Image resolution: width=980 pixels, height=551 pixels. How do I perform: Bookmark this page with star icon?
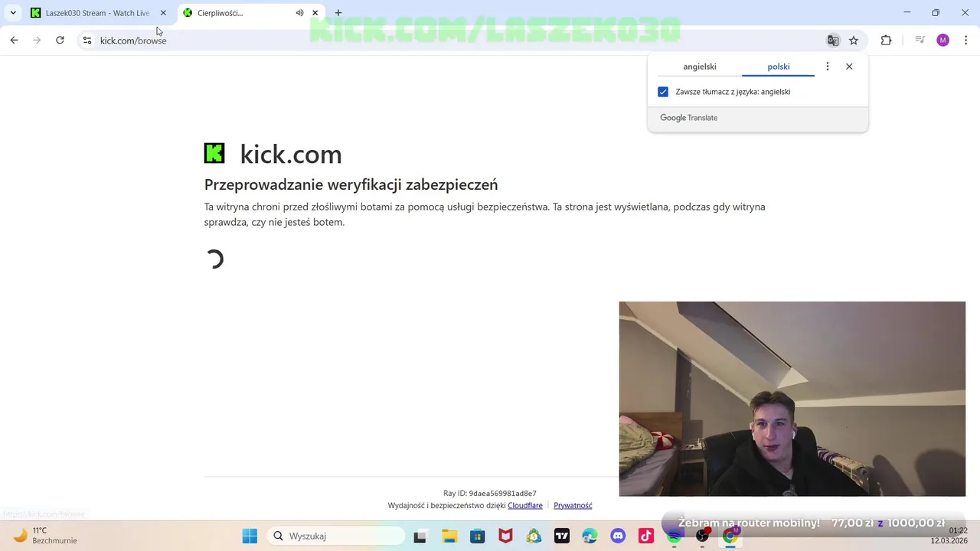coord(854,41)
